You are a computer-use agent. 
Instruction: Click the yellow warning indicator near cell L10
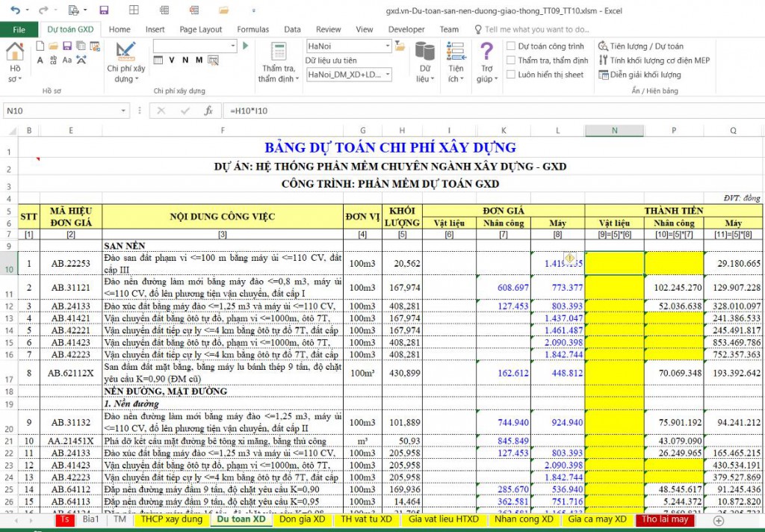coord(570,258)
